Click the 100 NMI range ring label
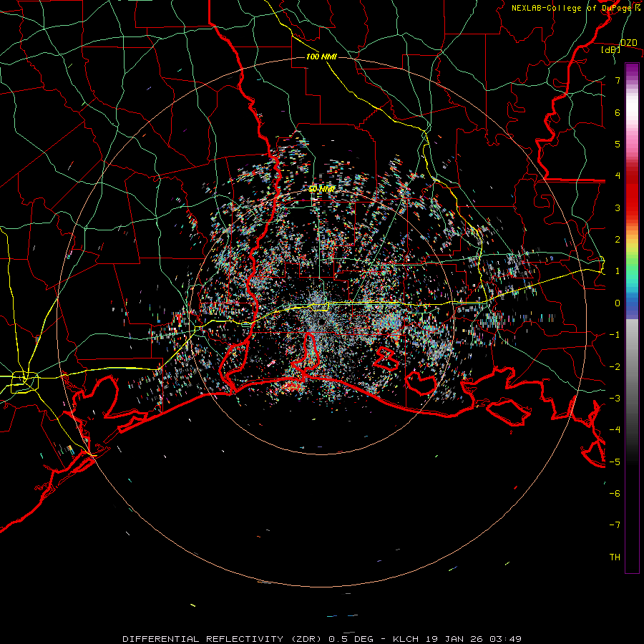The height and width of the screenshot is (644, 644). click(321, 57)
